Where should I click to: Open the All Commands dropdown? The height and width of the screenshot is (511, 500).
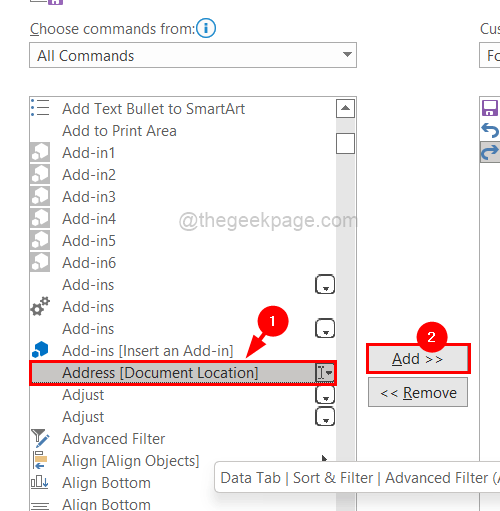193,55
